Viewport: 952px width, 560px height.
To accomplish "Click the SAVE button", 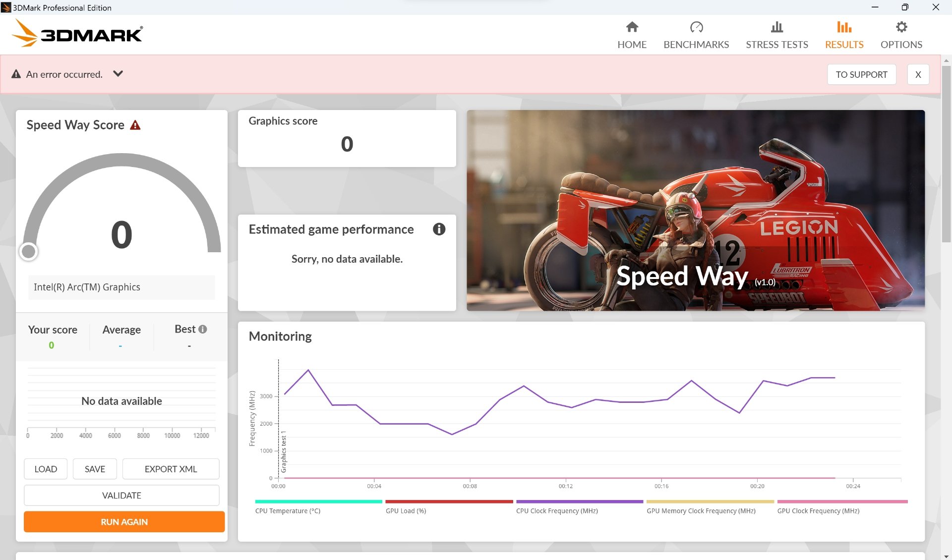I will tap(95, 469).
